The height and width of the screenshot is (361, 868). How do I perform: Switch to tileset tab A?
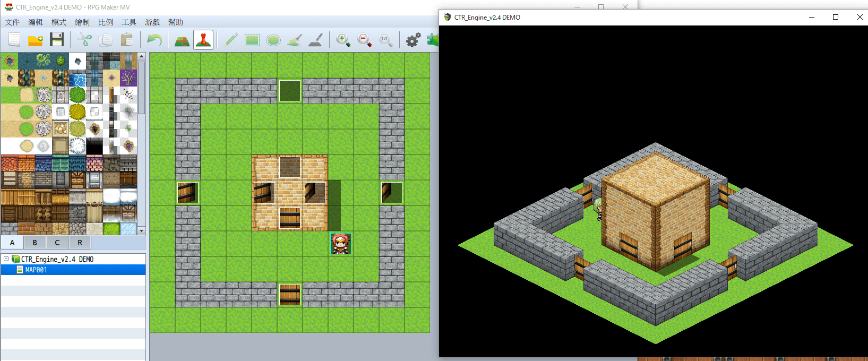pyautogui.click(x=12, y=243)
